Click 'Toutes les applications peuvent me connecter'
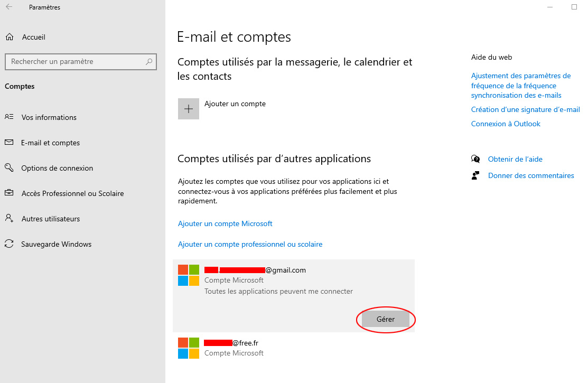 tap(278, 292)
